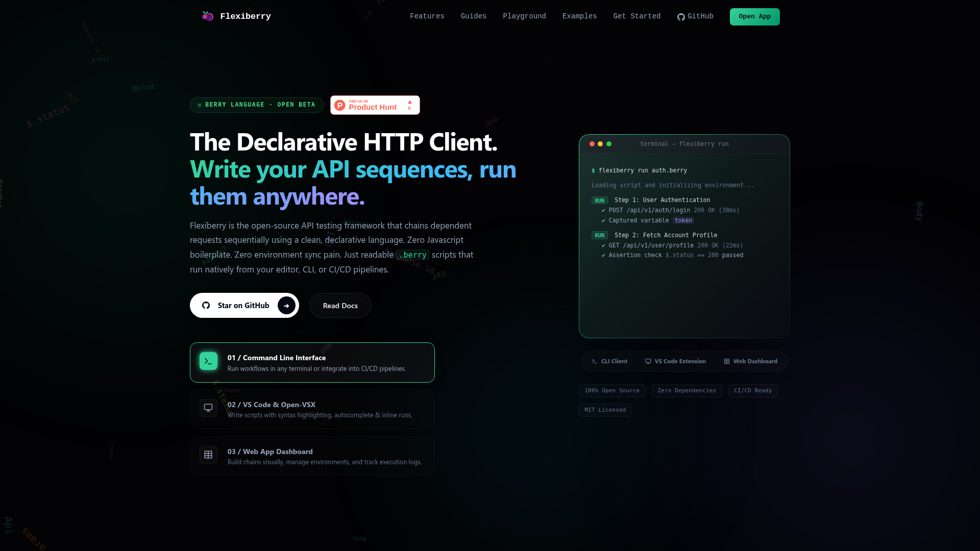Click the monitor icon on VS Code Extension tab
This screenshot has width=980, height=551.
coord(648,361)
